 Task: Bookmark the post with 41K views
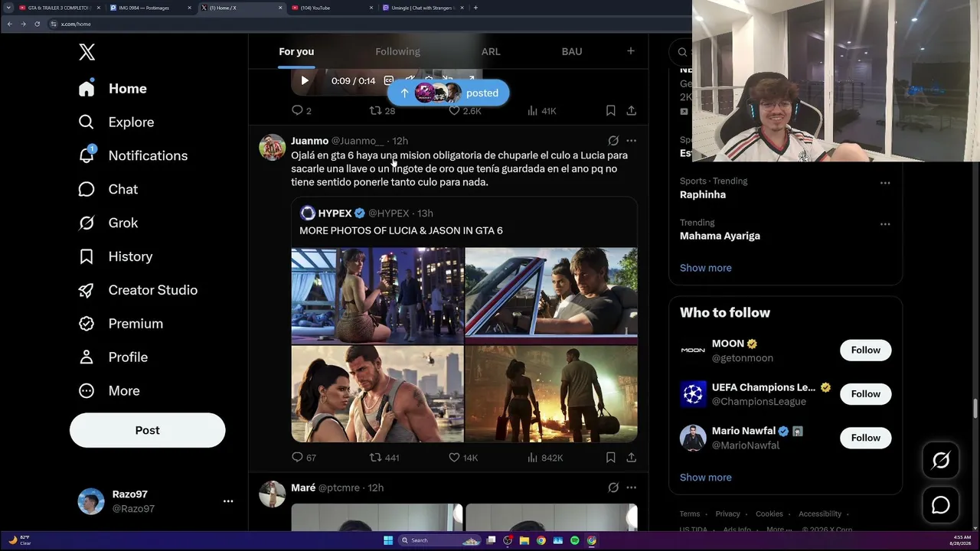pos(611,111)
